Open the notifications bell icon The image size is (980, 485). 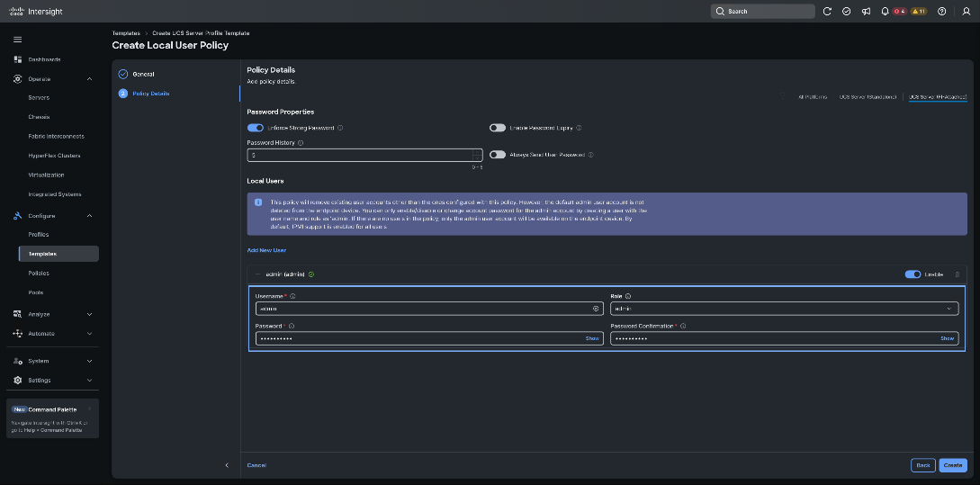(885, 12)
